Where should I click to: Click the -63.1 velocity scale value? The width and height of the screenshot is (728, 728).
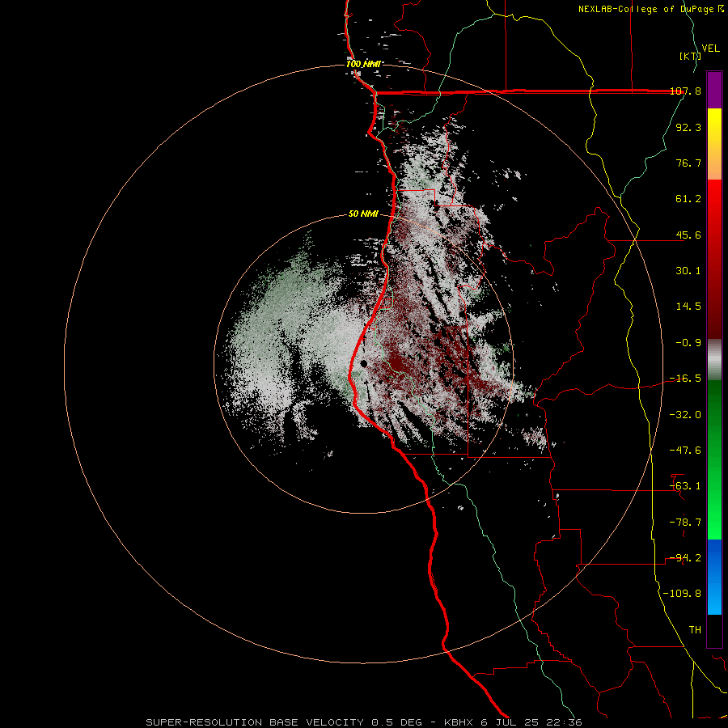pyautogui.click(x=685, y=486)
